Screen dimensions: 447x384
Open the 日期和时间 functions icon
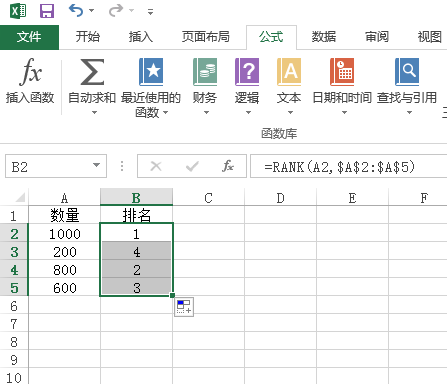342,72
